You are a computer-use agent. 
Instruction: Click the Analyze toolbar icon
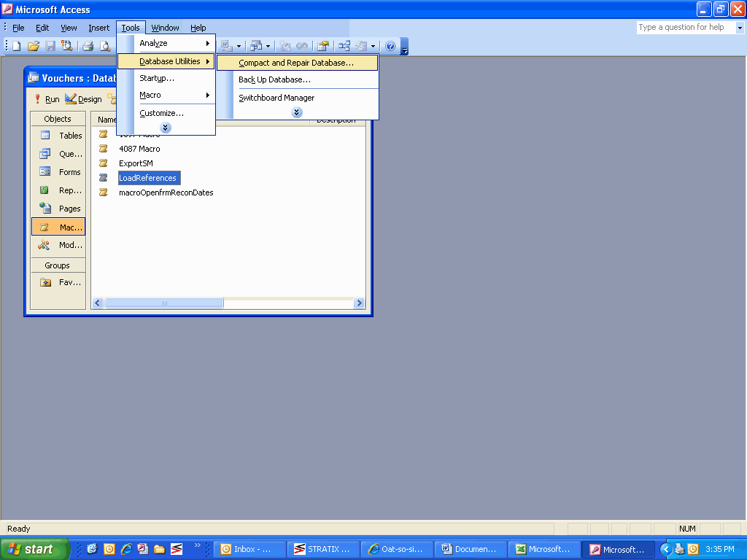(256, 46)
